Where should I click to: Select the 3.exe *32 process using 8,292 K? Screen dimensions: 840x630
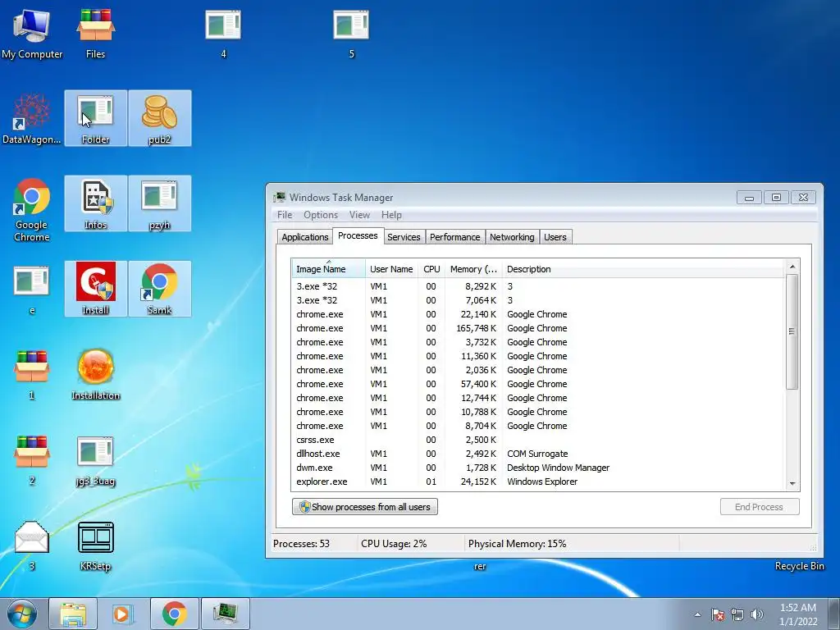pos(538,286)
